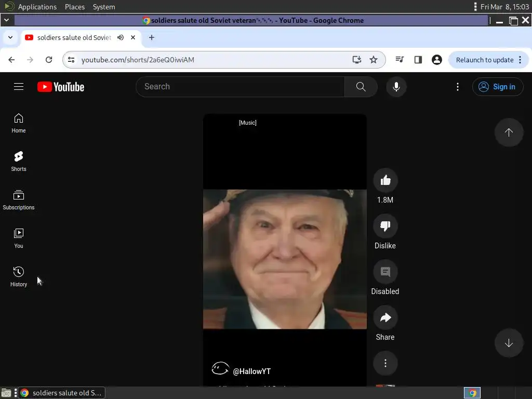Mute the tab via speaker icon

point(121,37)
